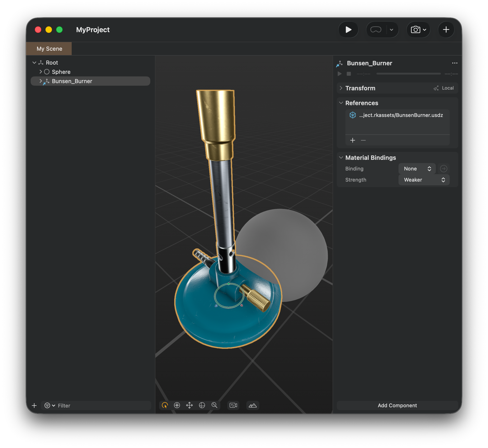
Task: Open the Strength Weaker dropdown
Action: (424, 180)
